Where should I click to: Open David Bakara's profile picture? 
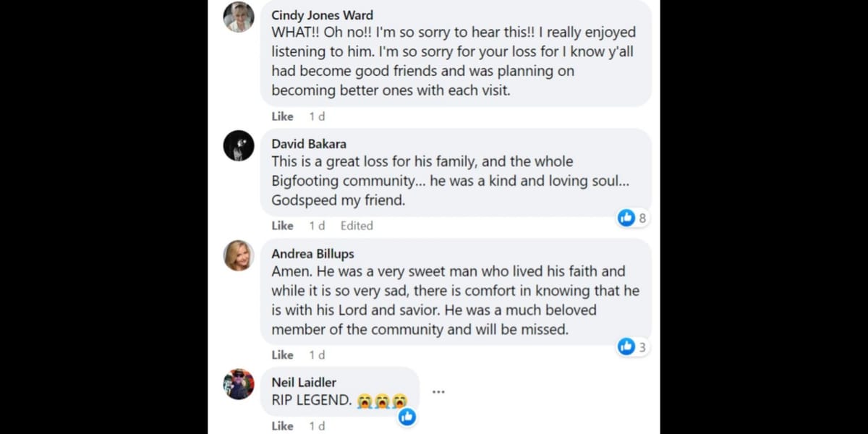[239, 146]
